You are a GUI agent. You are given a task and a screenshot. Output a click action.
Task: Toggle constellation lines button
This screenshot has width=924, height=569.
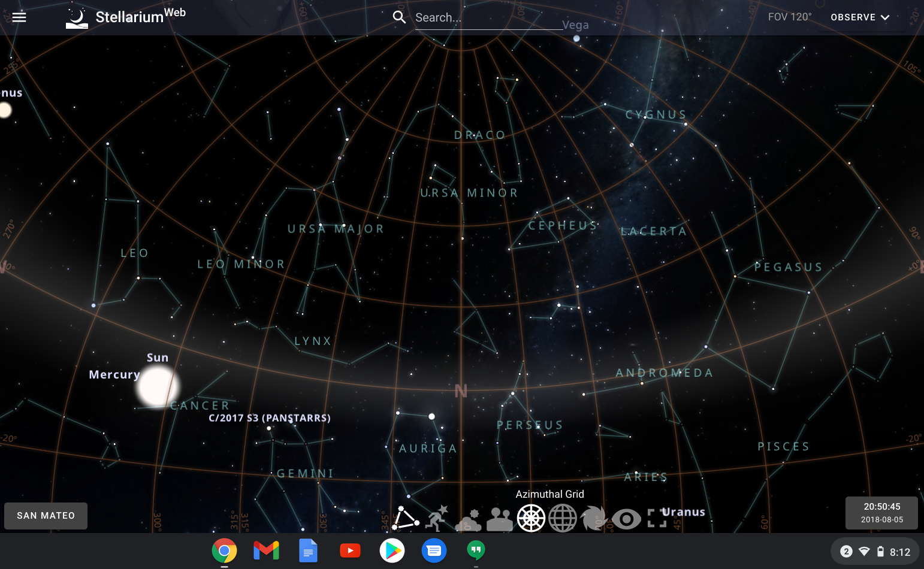point(406,518)
